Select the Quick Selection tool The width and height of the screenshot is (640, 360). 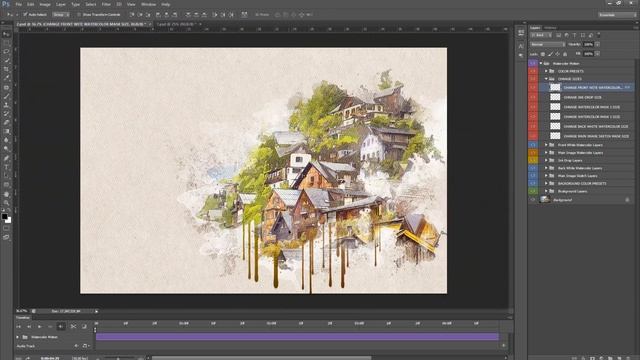click(x=6, y=60)
